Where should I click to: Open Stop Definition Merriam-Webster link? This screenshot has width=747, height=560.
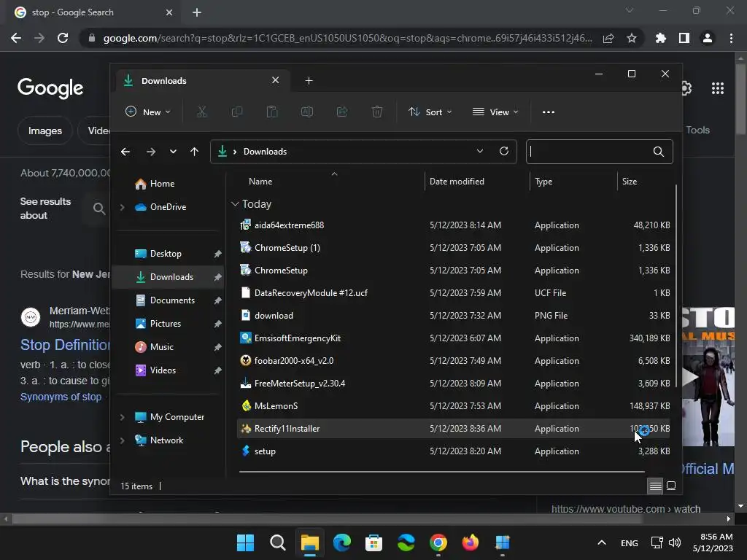65,345
